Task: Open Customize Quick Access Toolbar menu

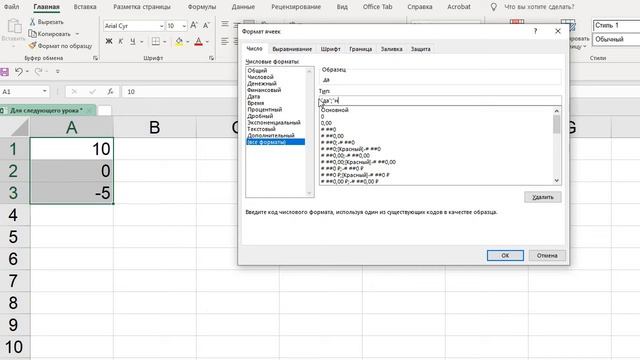Action: coord(58,71)
